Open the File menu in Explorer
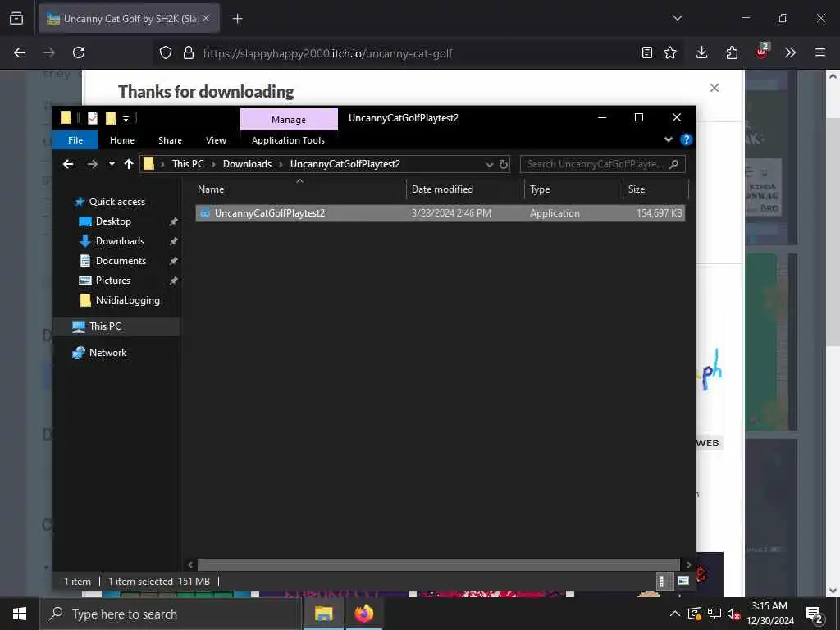840x630 pixels. pos(75,140)
